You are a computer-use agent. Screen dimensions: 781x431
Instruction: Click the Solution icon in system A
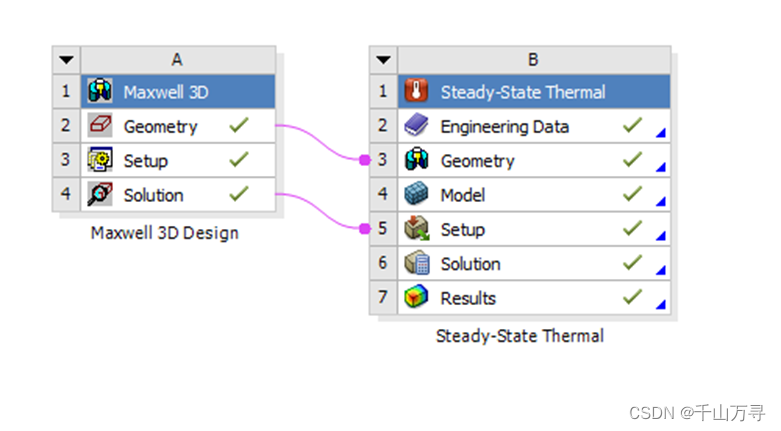click(x=100, y=194)
